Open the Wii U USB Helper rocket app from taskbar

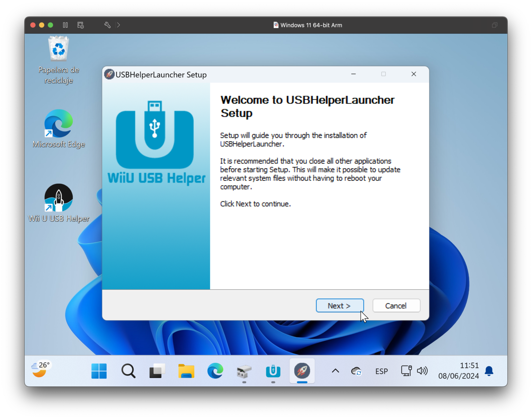click(x=302, y=371)
